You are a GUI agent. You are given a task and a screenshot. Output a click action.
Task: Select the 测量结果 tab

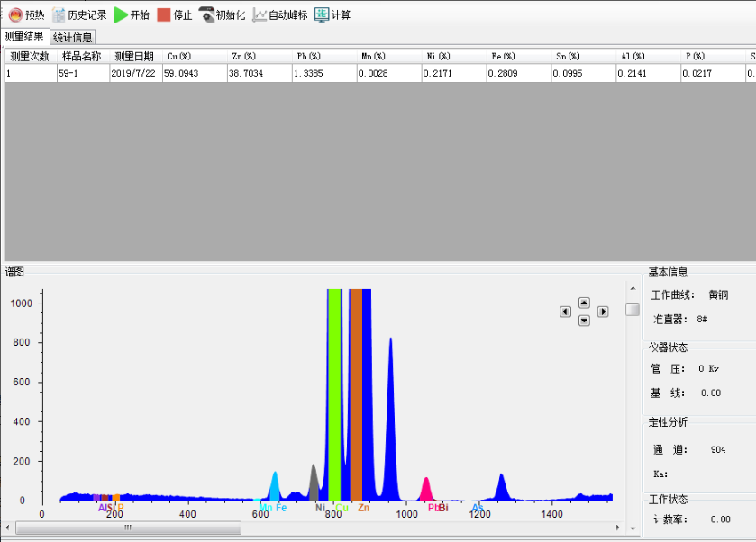pos(24,36)
